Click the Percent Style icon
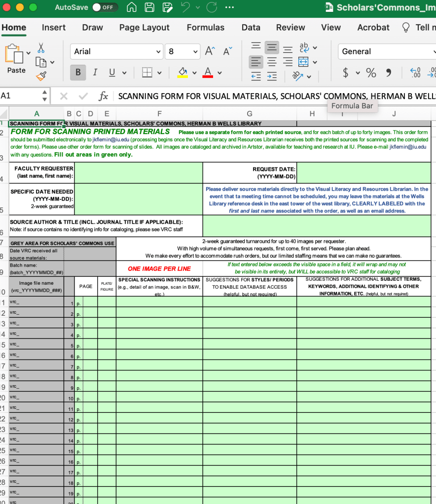Viewport: 436px width, 504px height. (371, 73)
